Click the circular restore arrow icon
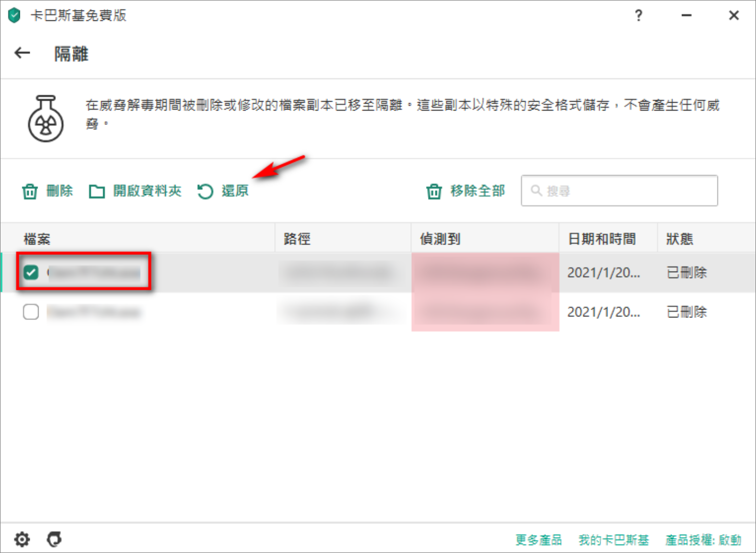756x553 pixels. tap(205, 192)
